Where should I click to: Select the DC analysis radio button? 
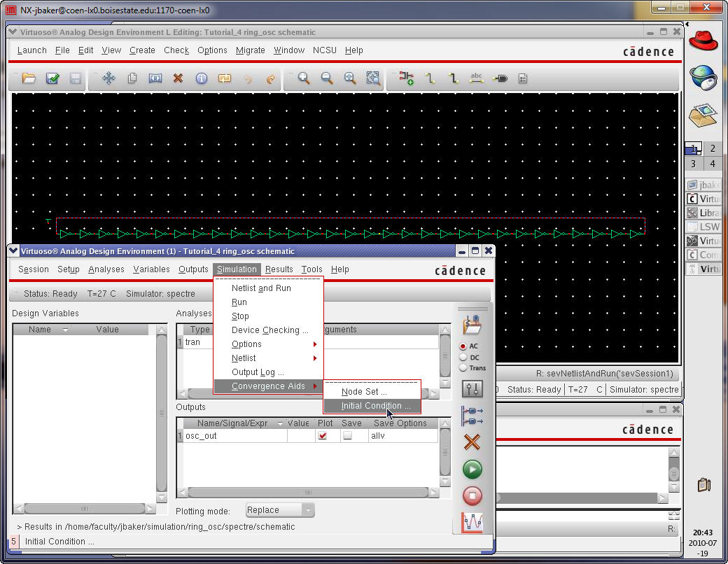(463, 358)
